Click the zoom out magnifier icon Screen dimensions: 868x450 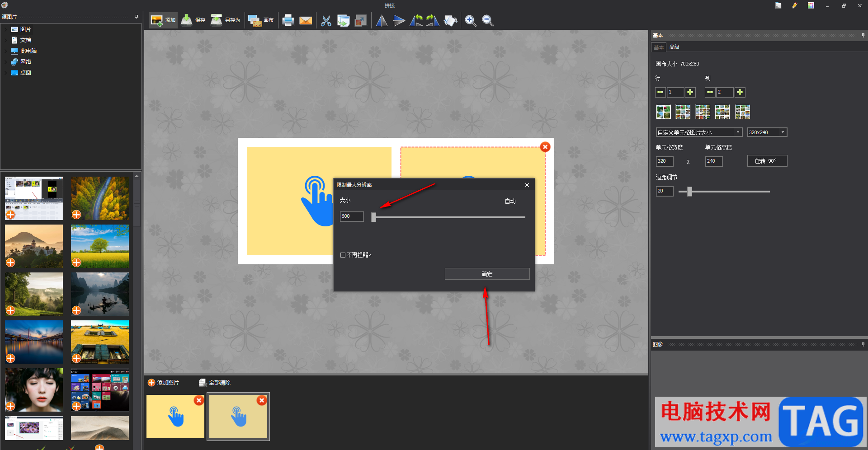488,20
